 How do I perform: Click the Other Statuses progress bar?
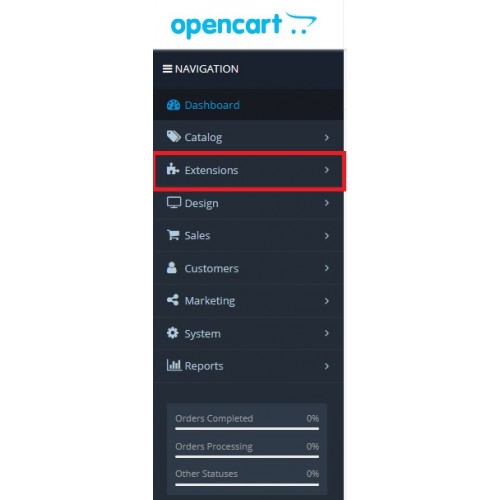(247, 485)
